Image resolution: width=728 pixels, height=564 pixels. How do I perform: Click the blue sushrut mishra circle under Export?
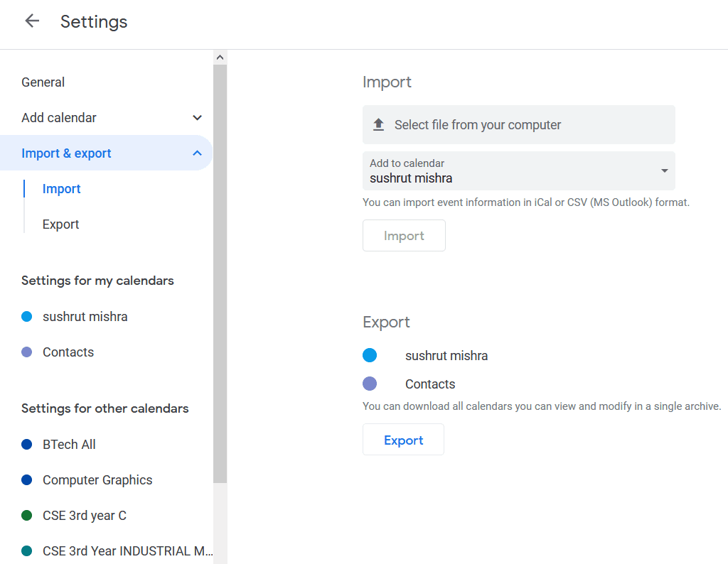click(x=370, y=355)
